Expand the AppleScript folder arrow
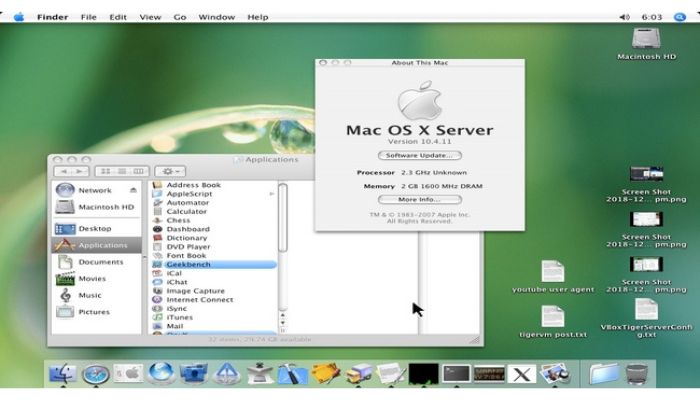Screen dimensions: 700x400 coord(271,194)
